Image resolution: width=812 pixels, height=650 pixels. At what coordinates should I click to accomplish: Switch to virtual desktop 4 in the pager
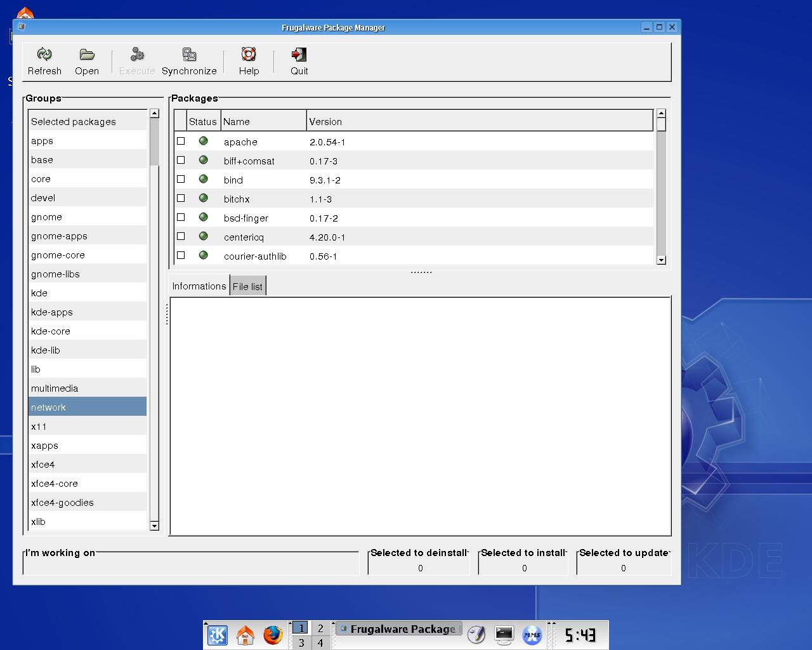320,642
